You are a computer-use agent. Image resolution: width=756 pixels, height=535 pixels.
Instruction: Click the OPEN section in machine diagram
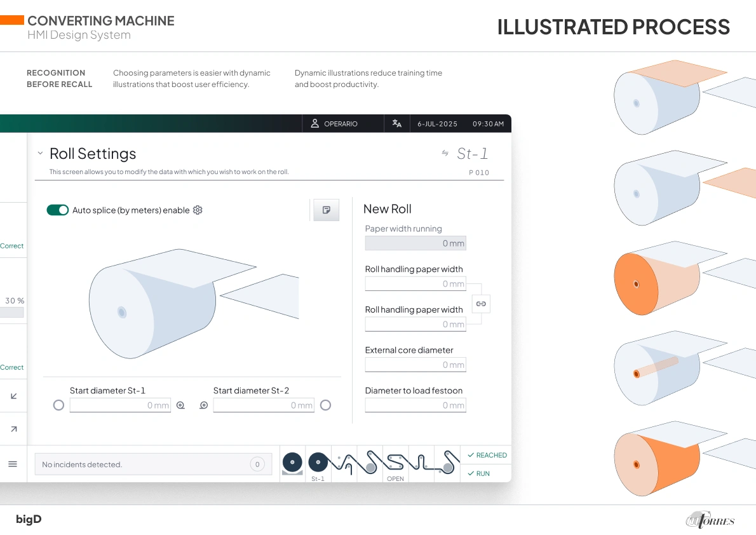click(395, 464)
